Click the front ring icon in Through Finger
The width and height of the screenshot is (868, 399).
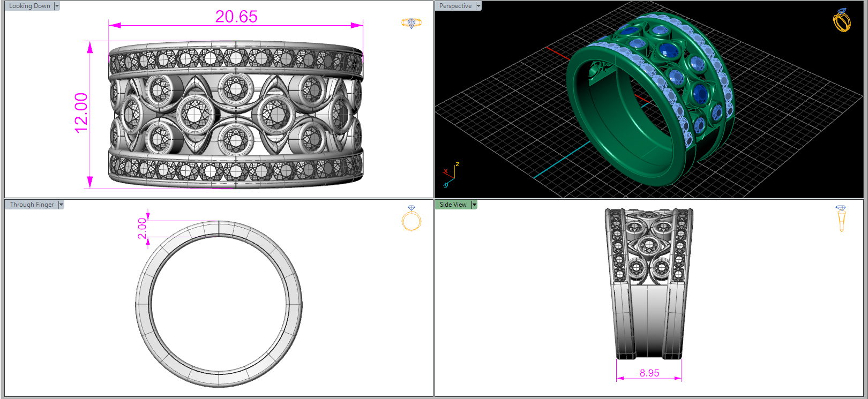coord(411,218)
